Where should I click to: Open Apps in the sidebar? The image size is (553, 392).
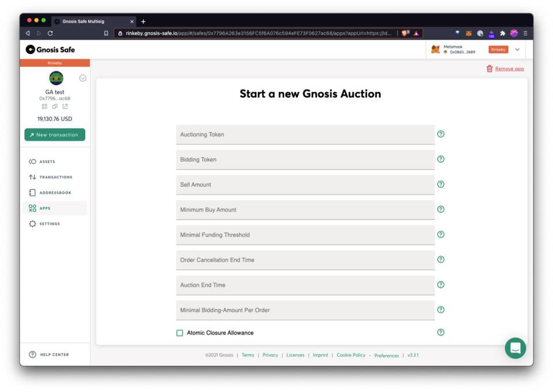55,208
